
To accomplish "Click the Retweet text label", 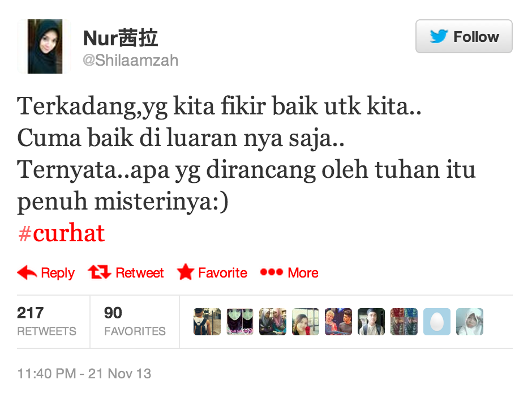I will pos(140,272).
